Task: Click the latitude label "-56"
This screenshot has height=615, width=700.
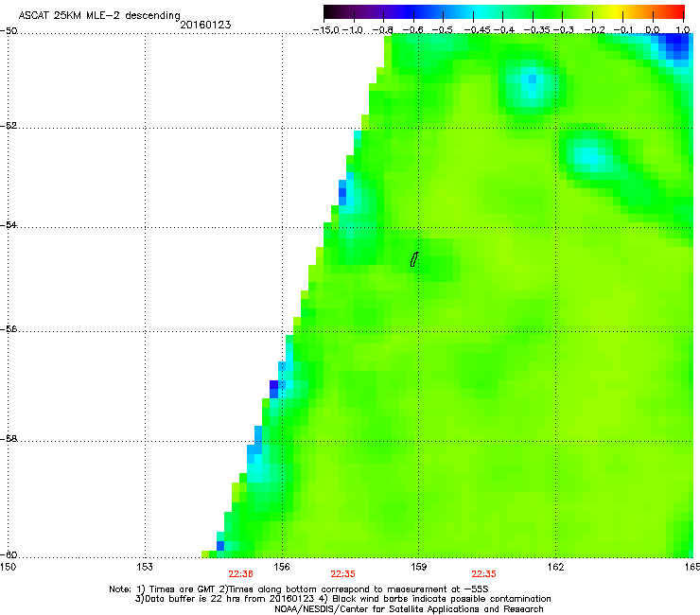Action: pyautogui.click(x=9, y=328)
